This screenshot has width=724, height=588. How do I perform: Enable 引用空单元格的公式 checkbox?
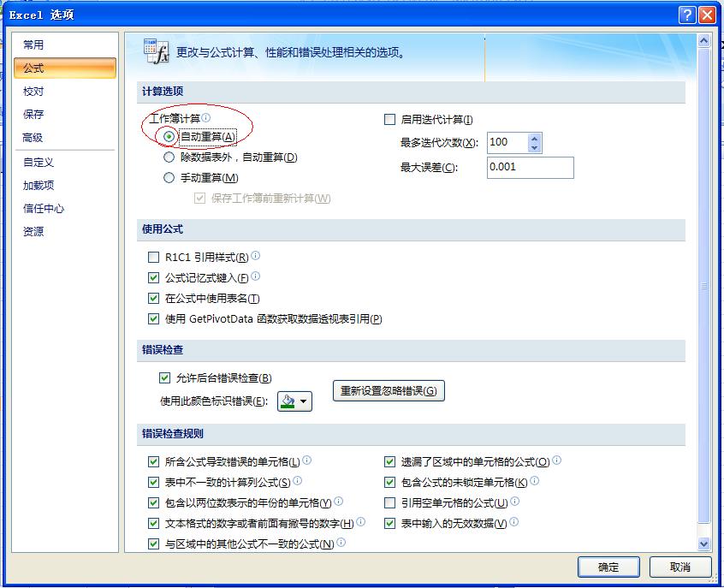tap(389, 502)
